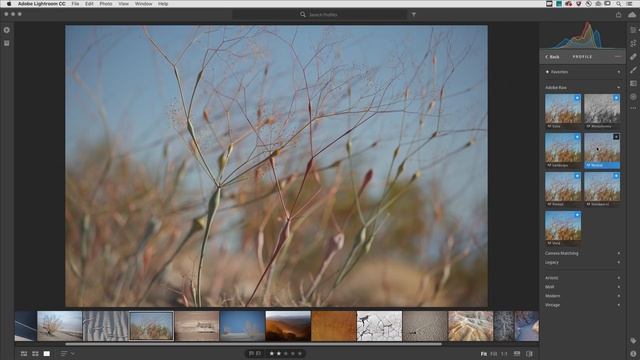Switch to Photo Grid view
Image resolution: width=640 pixels, height=360 pixels.
(24, 353)
